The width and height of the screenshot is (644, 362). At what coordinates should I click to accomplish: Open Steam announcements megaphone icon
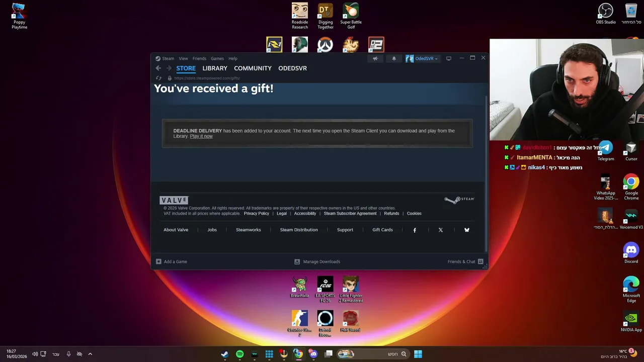(x=375, y=58)
